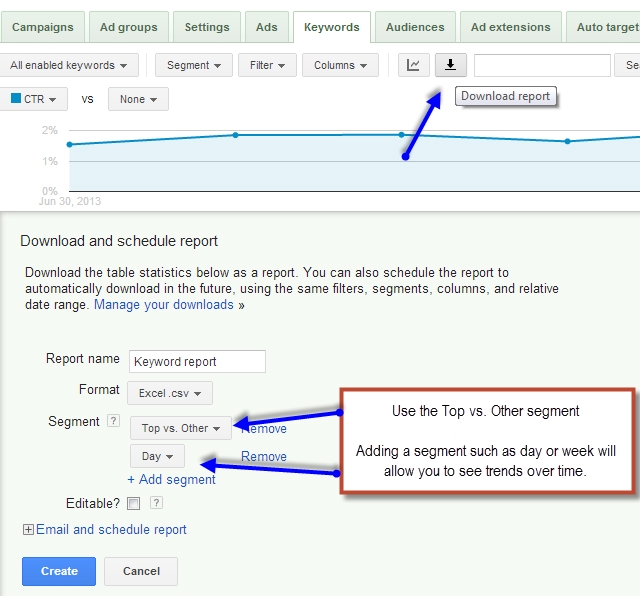Toggle the graph chart icon button
The width and height of the screenshot is (640, 596).
coord(413,65)
